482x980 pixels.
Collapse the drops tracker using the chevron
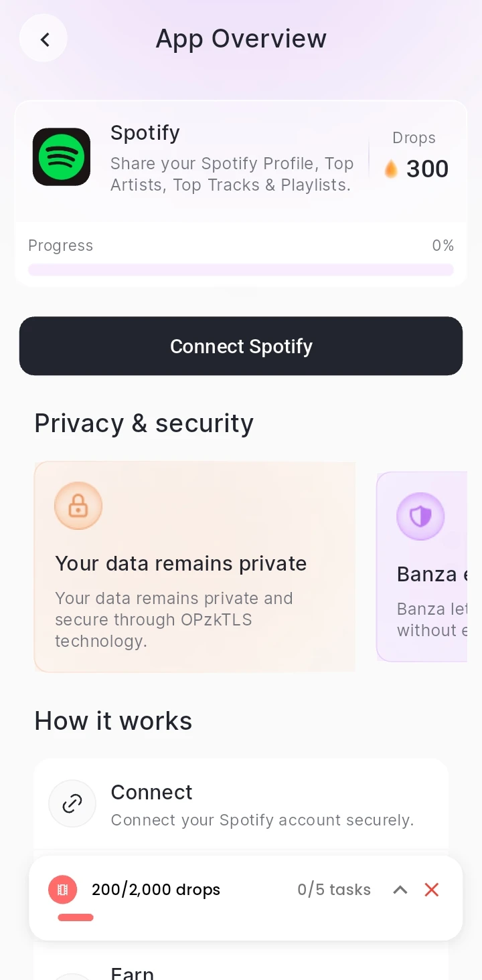point(400,890)
